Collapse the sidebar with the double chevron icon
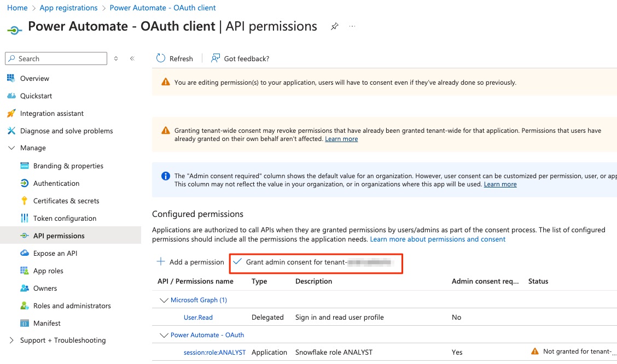 point(132,58)
